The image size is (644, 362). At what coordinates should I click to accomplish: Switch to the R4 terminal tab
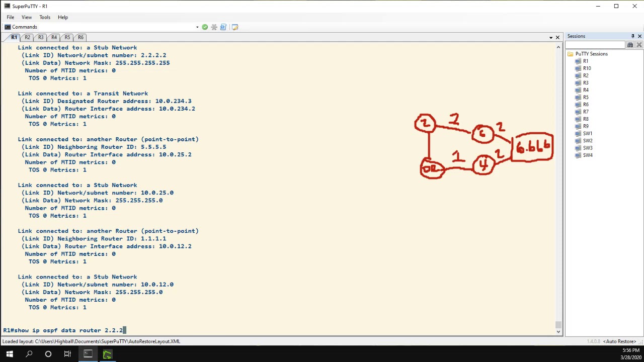tap(54, 38)
